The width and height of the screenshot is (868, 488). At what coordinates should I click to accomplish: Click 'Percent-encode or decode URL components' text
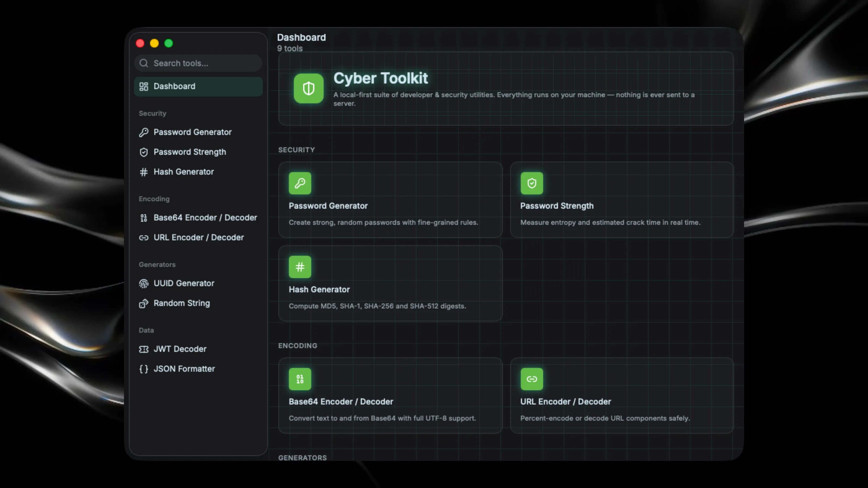[605, 419]
